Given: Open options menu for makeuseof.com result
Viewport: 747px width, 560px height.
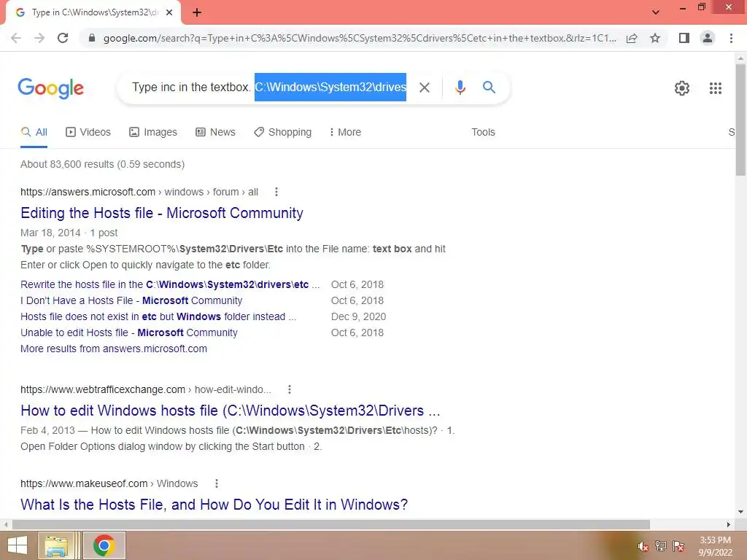Looking at the screenshot, I should [216, 484].
